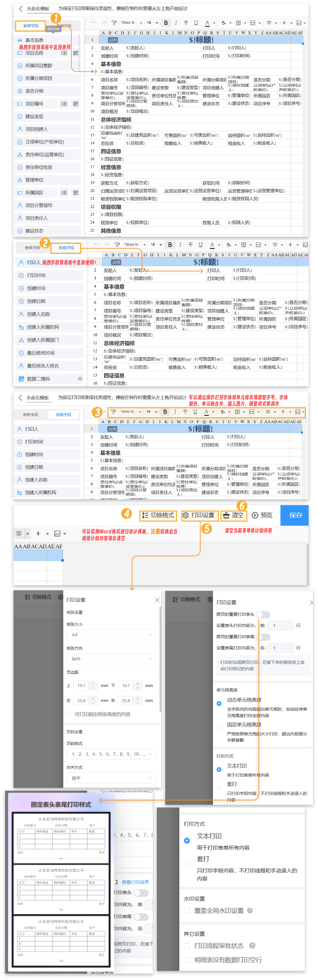Screen dimensions: 318x980
Task: Open Times N font dropdown in top panel
Action: 131,23
